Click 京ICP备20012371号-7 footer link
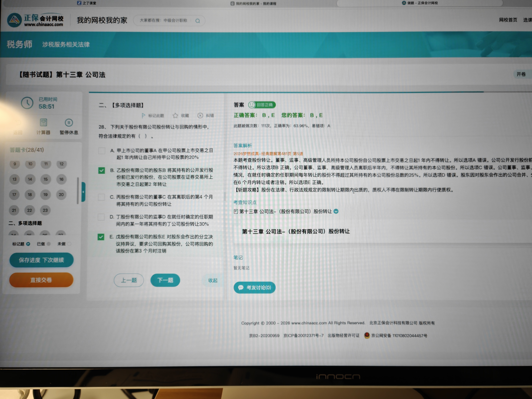532x399 pixels. coord(303,335)
